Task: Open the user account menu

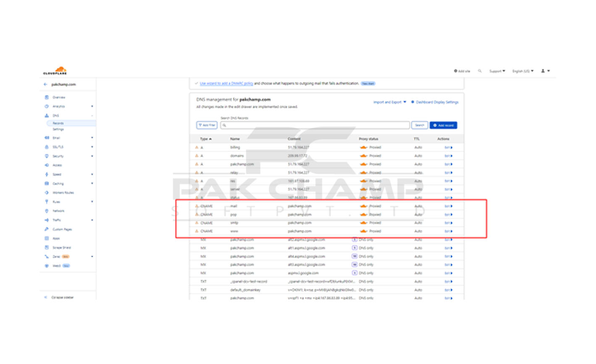Action: click(545, 71)
